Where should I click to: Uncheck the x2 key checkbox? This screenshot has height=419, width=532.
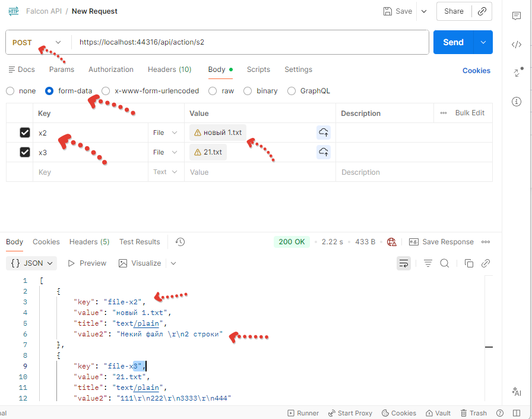pos(25,133)
